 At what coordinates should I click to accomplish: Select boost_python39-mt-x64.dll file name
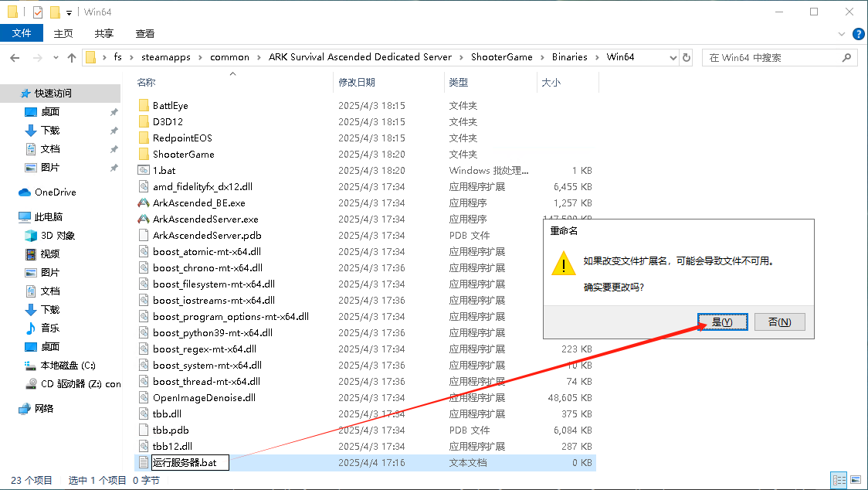coord(212,332)
